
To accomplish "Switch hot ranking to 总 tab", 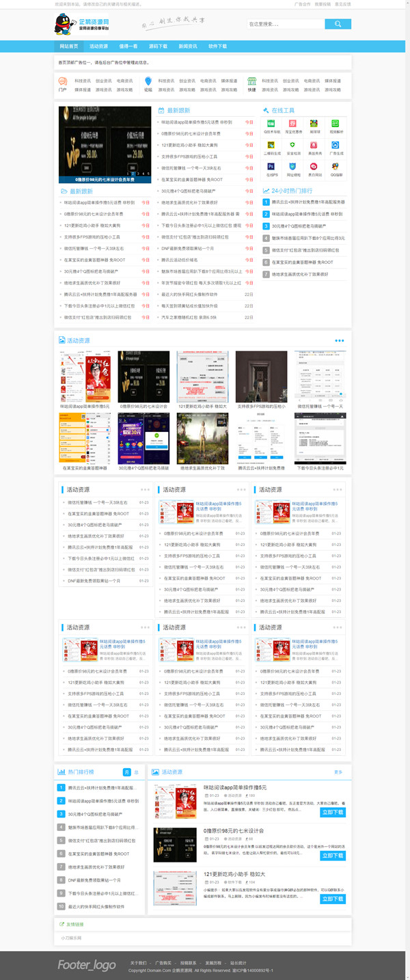I will pos(136,772).
